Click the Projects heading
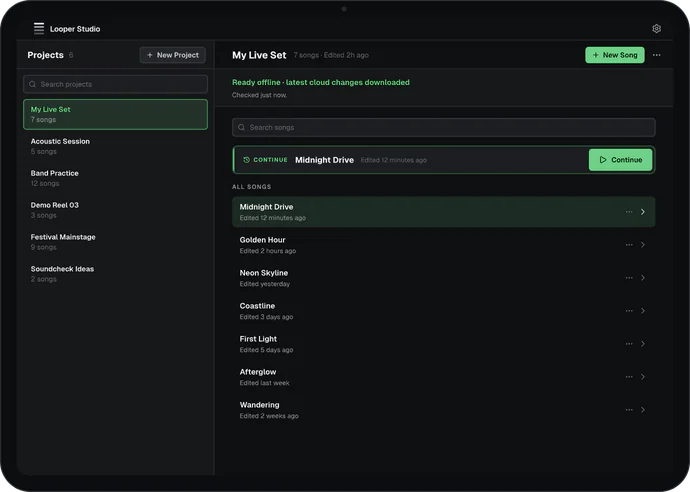 coord(45,55)
